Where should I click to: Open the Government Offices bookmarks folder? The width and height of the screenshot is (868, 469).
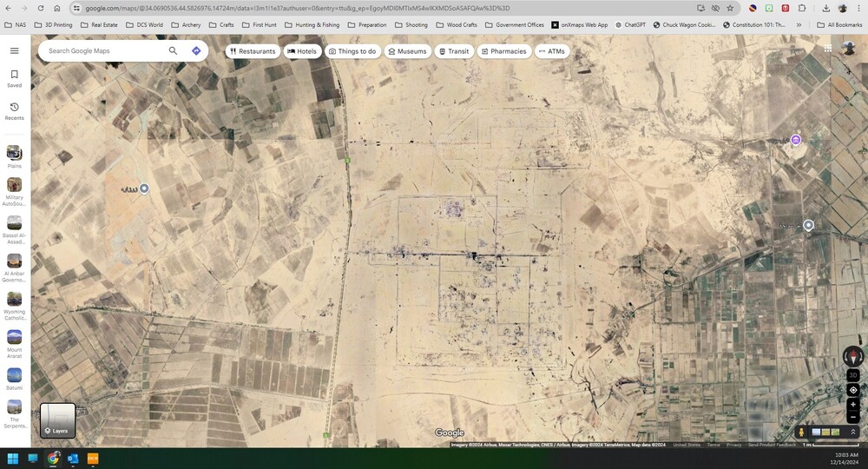[515, 25]
